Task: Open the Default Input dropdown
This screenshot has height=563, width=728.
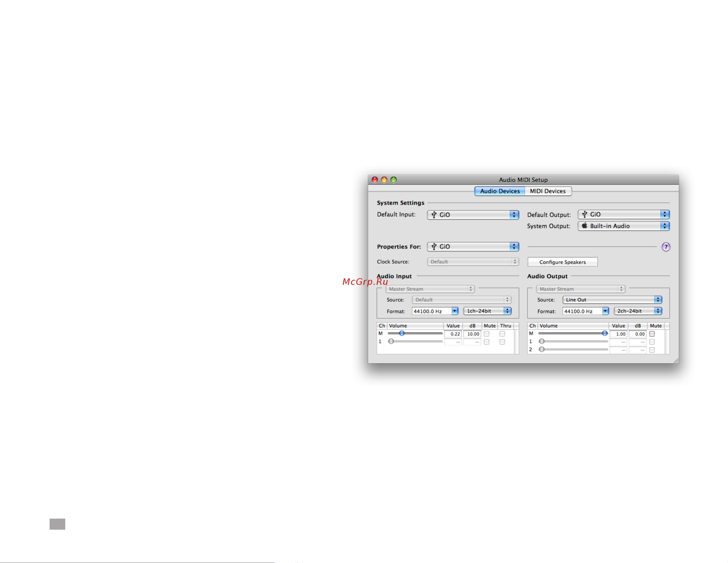Action: pos(473,215)
